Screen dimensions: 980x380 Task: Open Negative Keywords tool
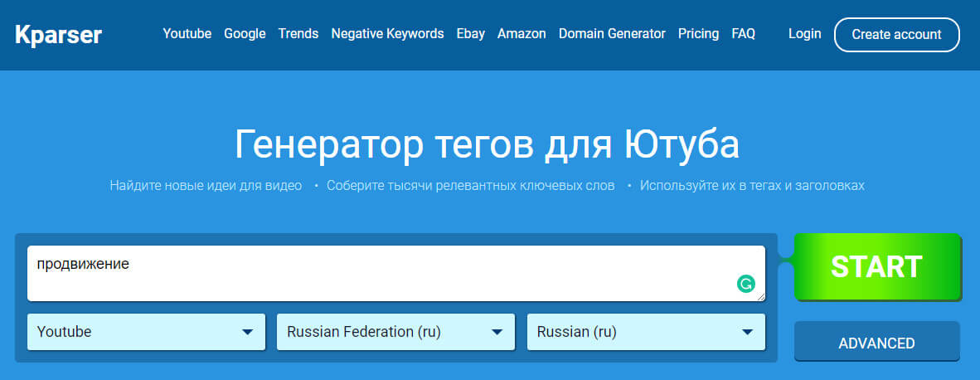(x=387, y=34)
